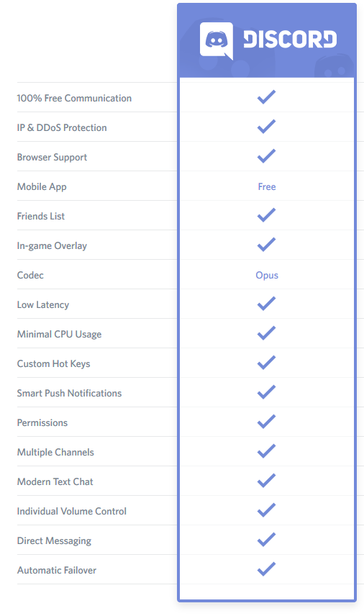Click the Friends List checkmark
364x616 pixels.
click(267, 215)
